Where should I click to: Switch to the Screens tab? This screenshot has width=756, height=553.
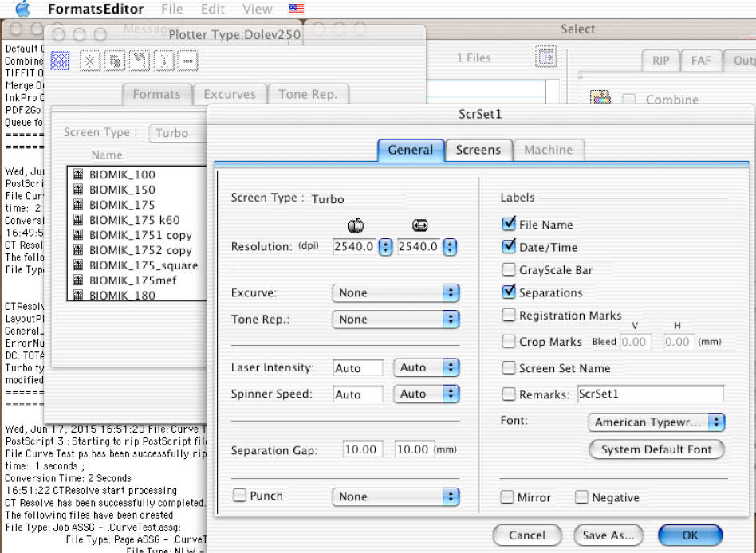(478, 150)
